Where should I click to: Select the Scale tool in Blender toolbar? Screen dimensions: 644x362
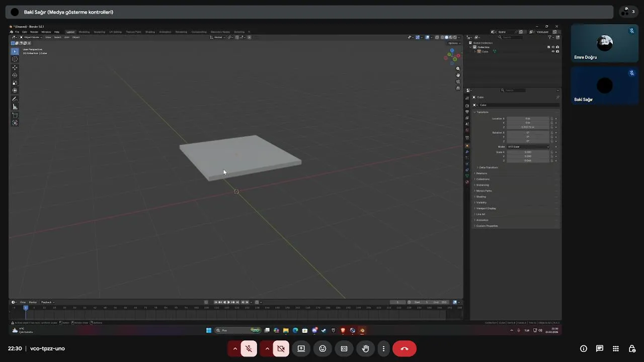(x=15, y=83)
